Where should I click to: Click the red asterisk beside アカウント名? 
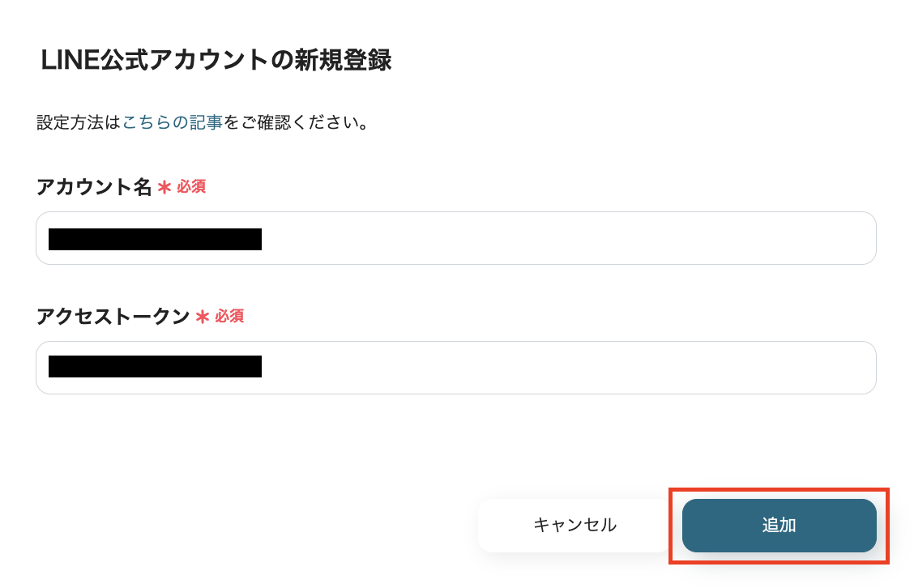pyautogui.click(x=164, y=187)
